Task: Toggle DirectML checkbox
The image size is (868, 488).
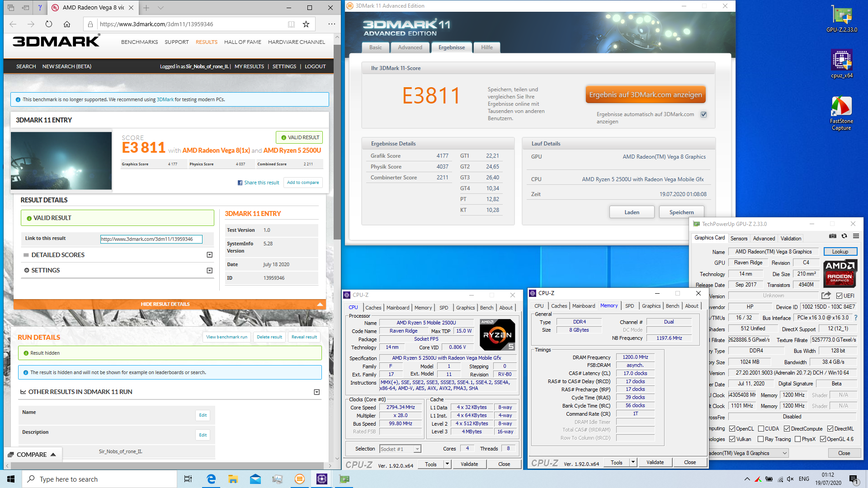Action: (830, 428)
